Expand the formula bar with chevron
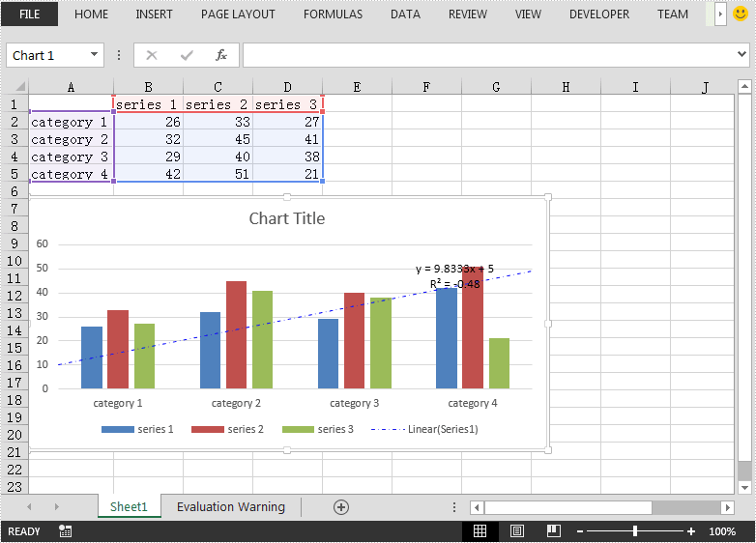 (742, 53)
